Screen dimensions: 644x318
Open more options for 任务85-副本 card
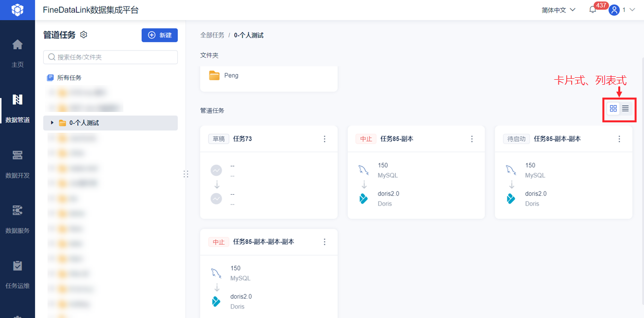pos(472,139)
